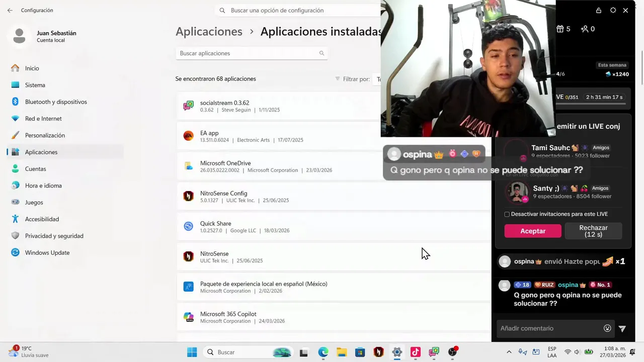Open the clock showing 1:08 a. m.
Screen dimensions: 644x362
(x=612, y=352)
